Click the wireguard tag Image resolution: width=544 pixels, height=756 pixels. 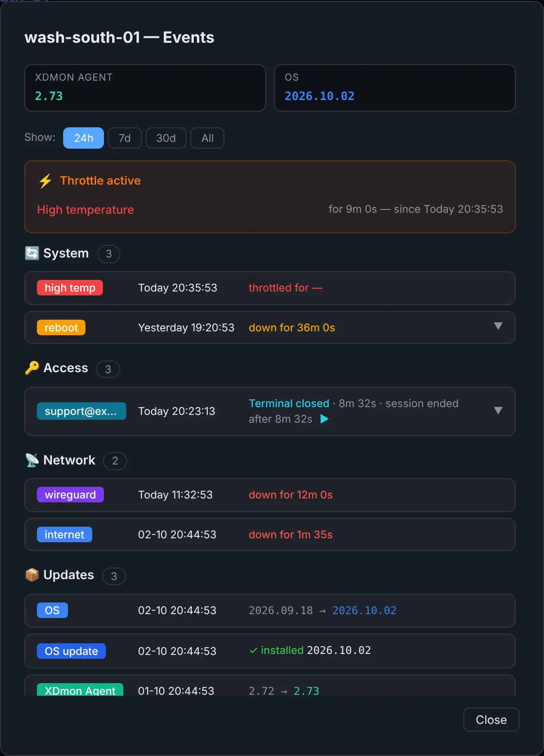pos(70,495)
